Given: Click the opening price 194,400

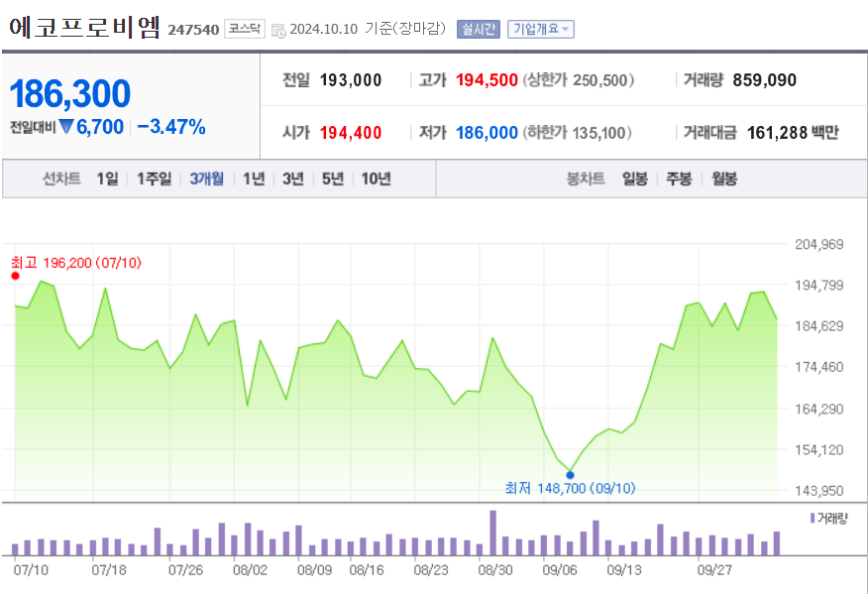Looking at the screenshot, I should pyautogui.click(x=351, y=133).
